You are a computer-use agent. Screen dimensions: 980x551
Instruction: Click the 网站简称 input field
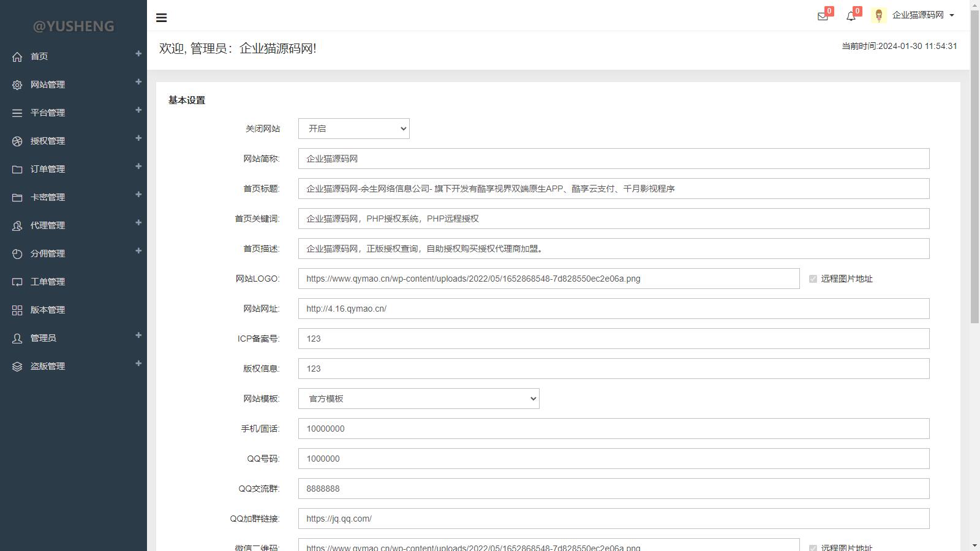pyautogui.click(x=613, y=159)
